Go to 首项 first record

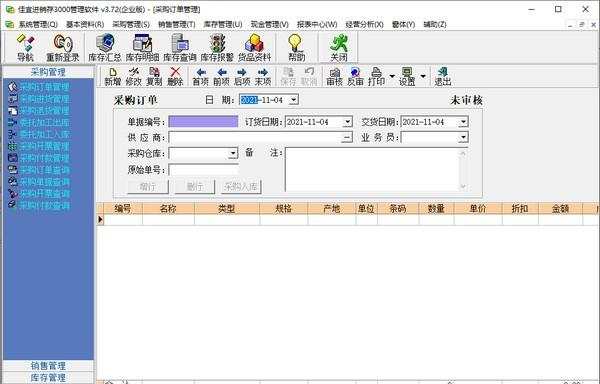click(201, 76)
